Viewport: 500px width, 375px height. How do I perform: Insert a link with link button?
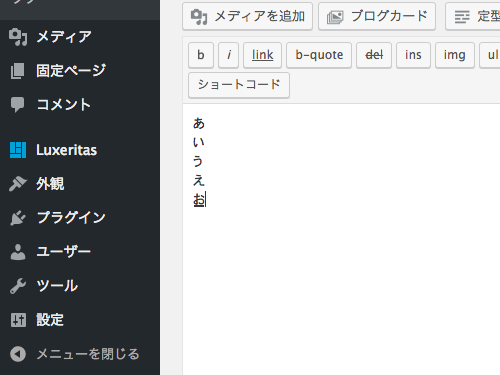coord(262,55)
